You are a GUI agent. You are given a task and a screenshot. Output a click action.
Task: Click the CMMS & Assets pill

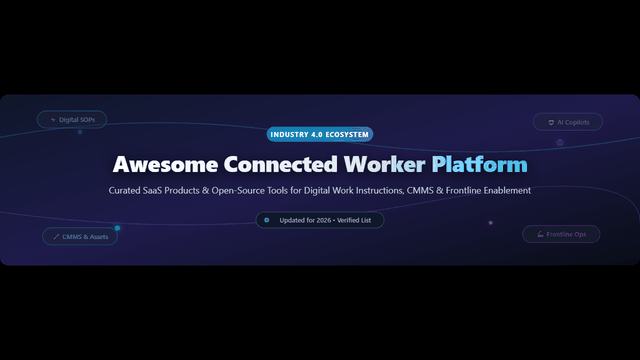[80, 236]
